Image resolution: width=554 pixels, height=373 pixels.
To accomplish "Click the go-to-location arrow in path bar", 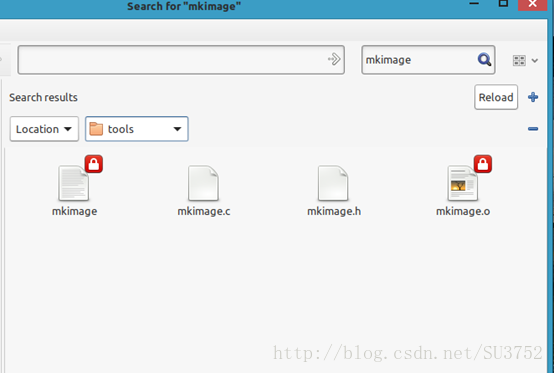I will tap(334, 59).
